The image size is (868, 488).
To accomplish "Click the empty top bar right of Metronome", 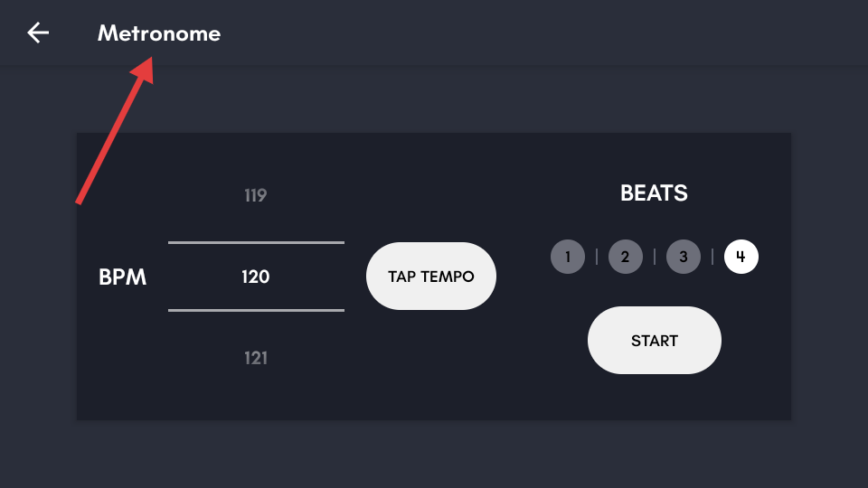I will [542, 33].
